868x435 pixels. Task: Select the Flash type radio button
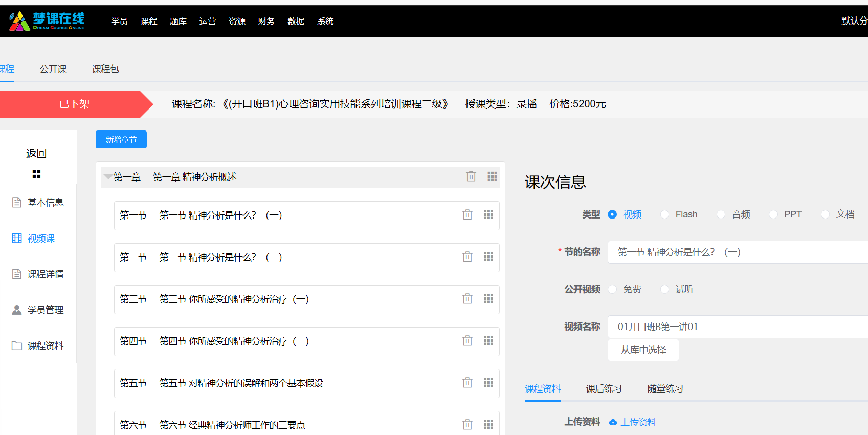point(664,214)
